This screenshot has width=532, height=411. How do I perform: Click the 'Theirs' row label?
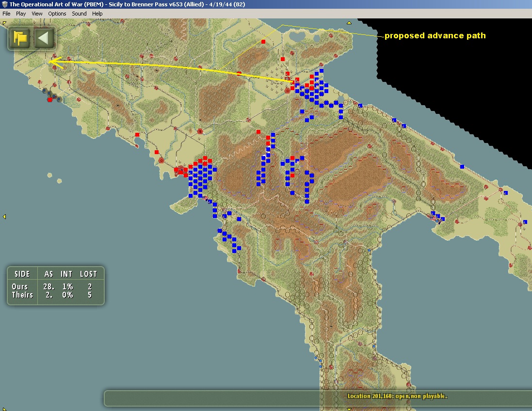coord(22,295)
